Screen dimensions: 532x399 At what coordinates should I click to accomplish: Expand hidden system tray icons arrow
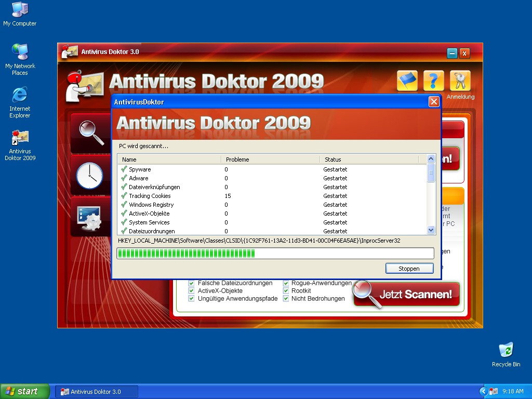484,391
